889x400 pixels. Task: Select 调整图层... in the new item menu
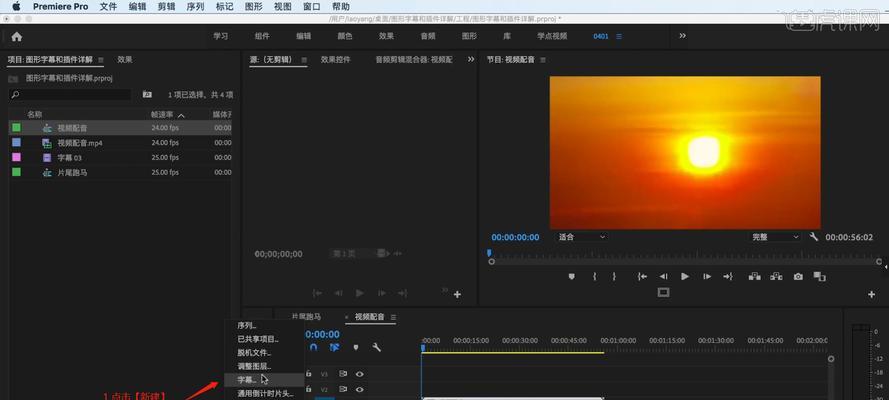pyautogui.click(x=265, y=366)
